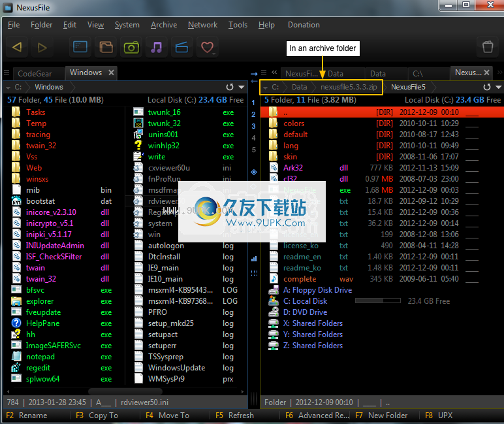Open the desktop/monitor folder toolbar icon
This screenshot has width=504, height=424.
tap(80, 47)
